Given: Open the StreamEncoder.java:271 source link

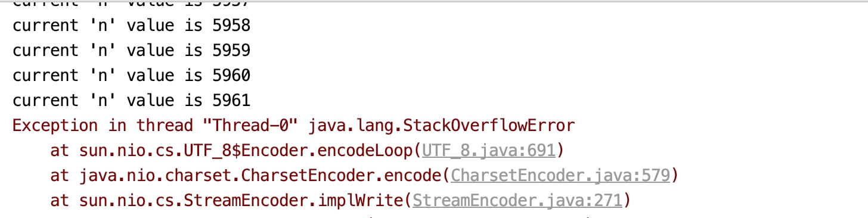Looking at the screenshot, I should [x=517, y=201].
